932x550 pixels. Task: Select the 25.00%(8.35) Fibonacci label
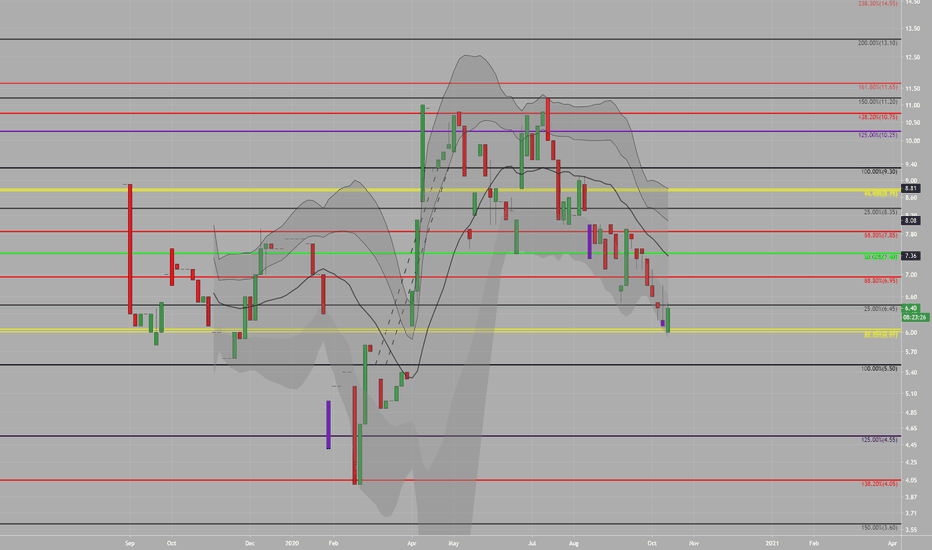pyautogui.click(x=880, y=212)
